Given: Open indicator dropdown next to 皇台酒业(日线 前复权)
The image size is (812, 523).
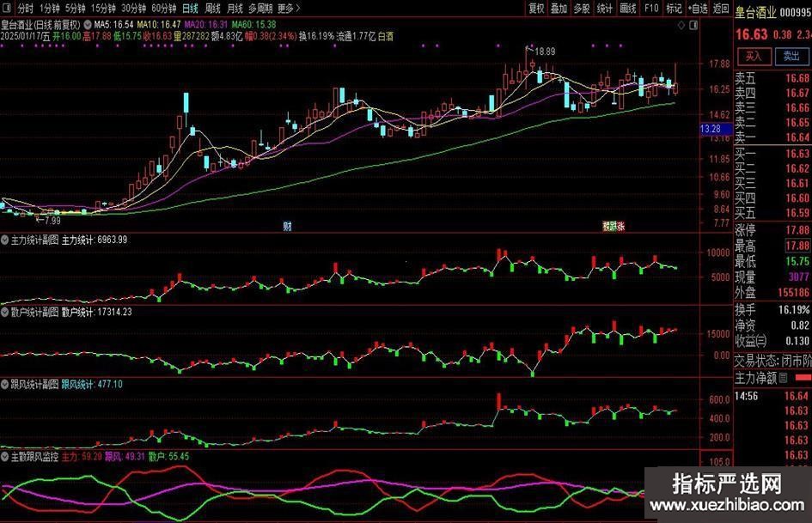Looking at the screenshot, I should tap(87, 24).
